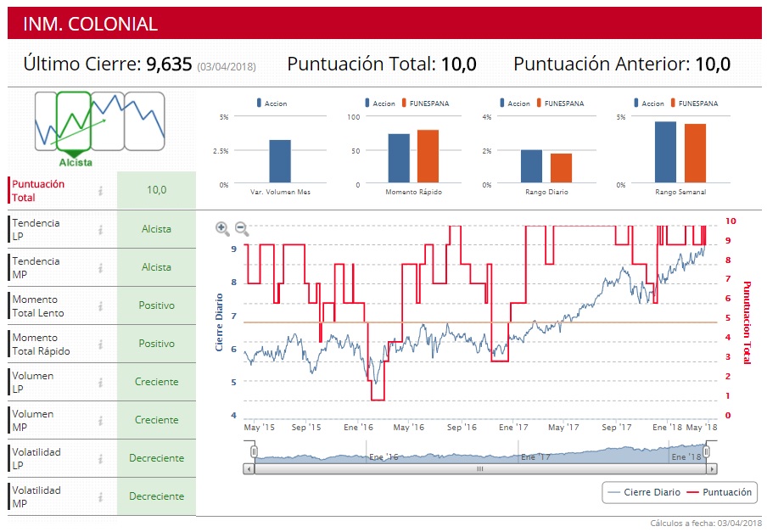Click the blue Accion bar in Rango Diario
The width and height of the screenshot is (767, 532).
click(531, 166)
